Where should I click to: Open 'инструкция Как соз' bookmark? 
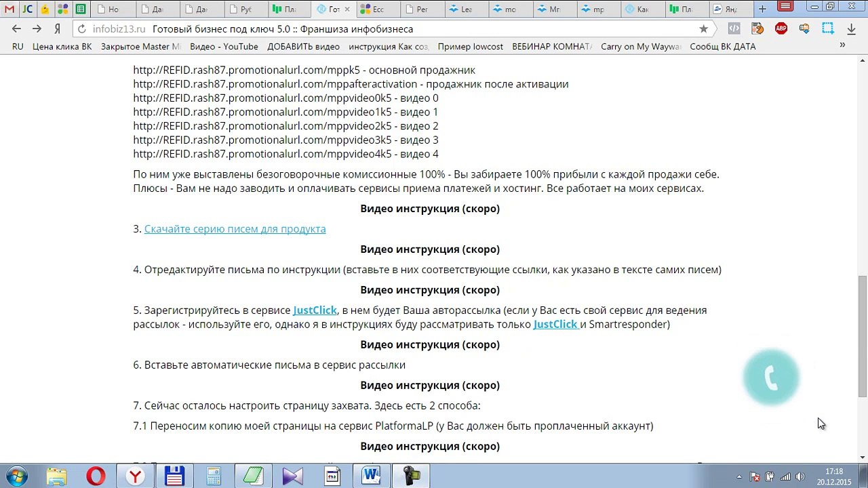[389, 47]
